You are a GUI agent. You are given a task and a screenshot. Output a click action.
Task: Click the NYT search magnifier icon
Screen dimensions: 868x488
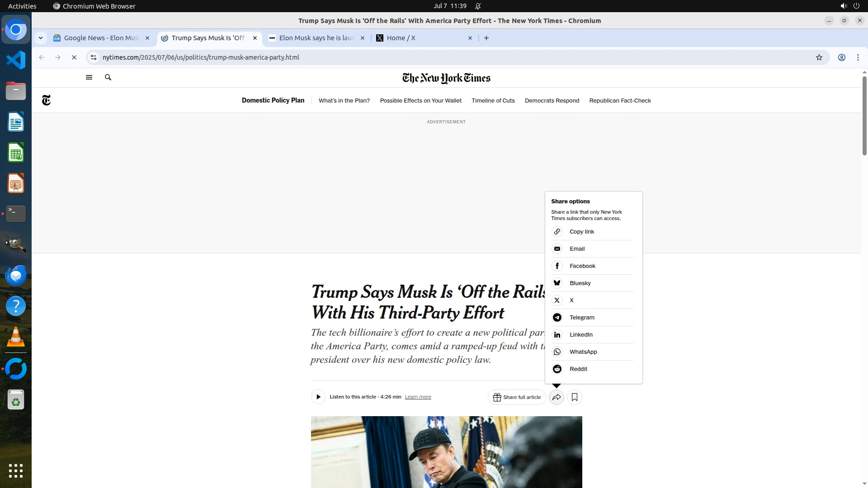108,77
